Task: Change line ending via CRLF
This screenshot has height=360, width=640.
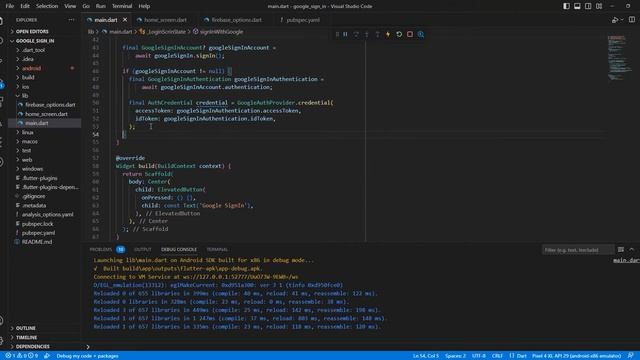Action: (497, 356)
